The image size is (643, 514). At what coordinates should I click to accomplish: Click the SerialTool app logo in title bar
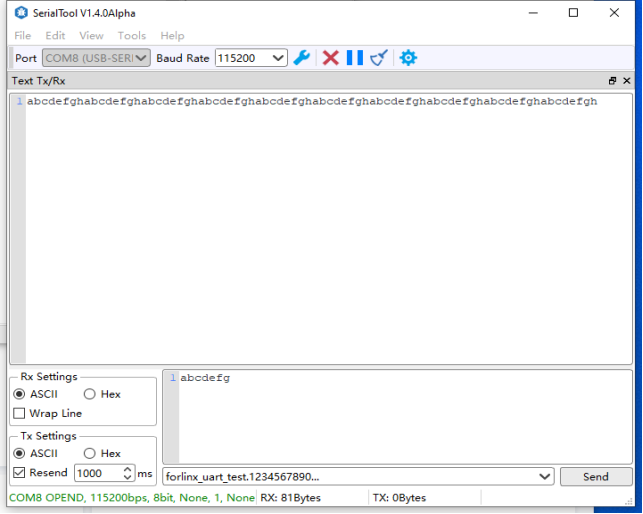pos(21,13)
